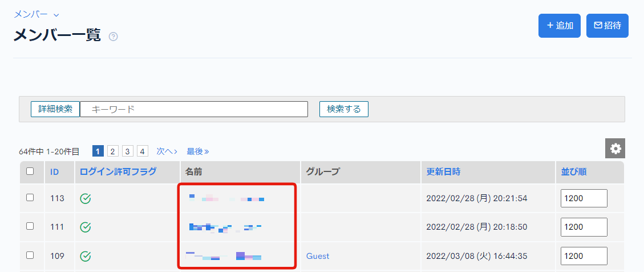Toggle the select-all checkbox in table header

click(30, 171)
